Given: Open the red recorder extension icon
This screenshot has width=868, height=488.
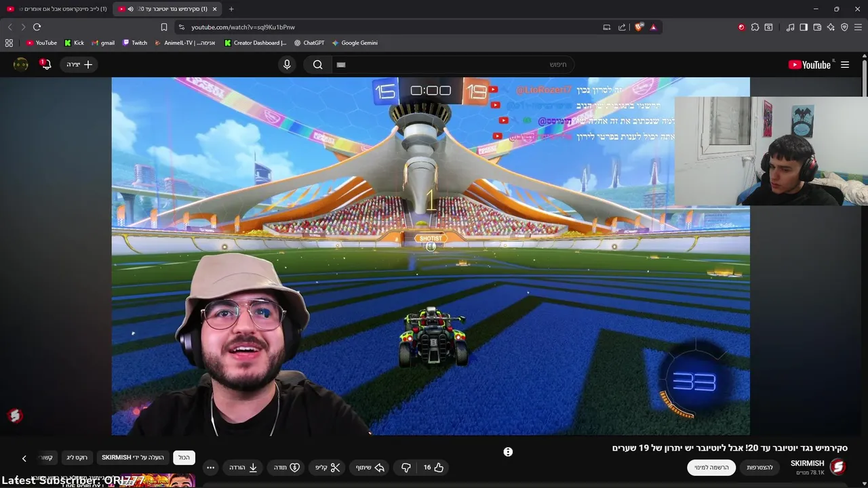Looking at the screenshot, I should [x=741, y=27].
